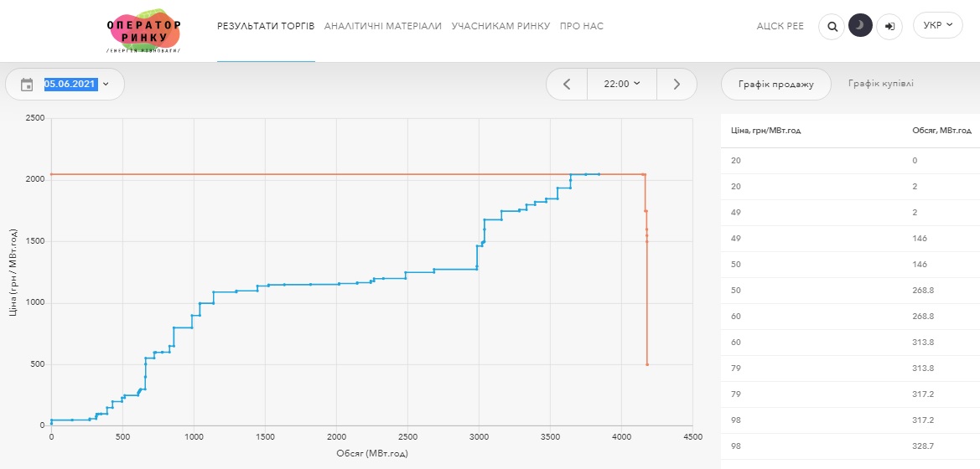Open the search magnifier icon
The height and width of the screenshot is (469, 980).
coord(832,26)
